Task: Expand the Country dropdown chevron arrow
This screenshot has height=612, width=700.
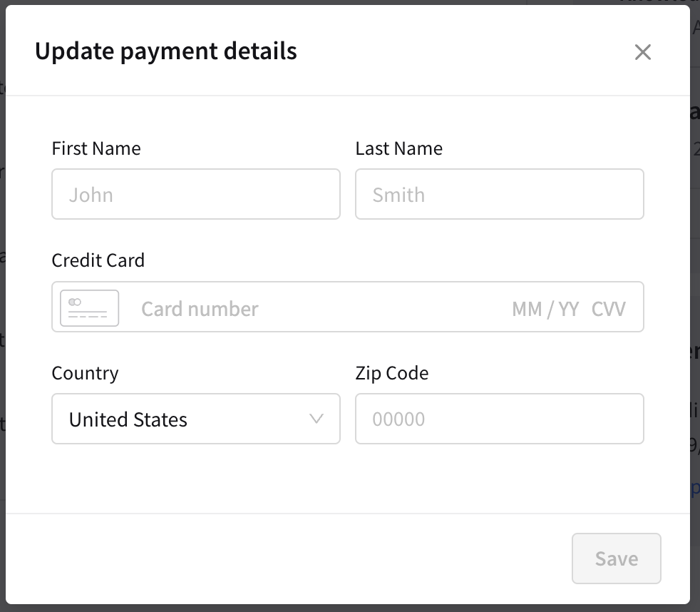Action: [316, 419]
